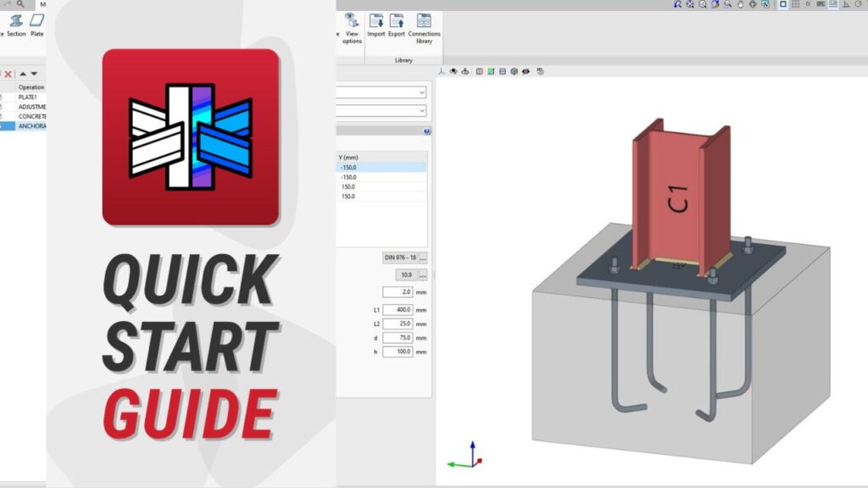Open the DIN 976 - 18 browse button
Viewport: 868px width, 488px height.
(x=423, y=258)
